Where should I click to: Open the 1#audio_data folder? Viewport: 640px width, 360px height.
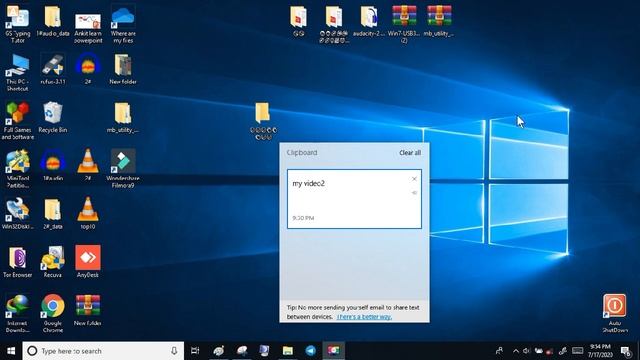coord(53,22)
